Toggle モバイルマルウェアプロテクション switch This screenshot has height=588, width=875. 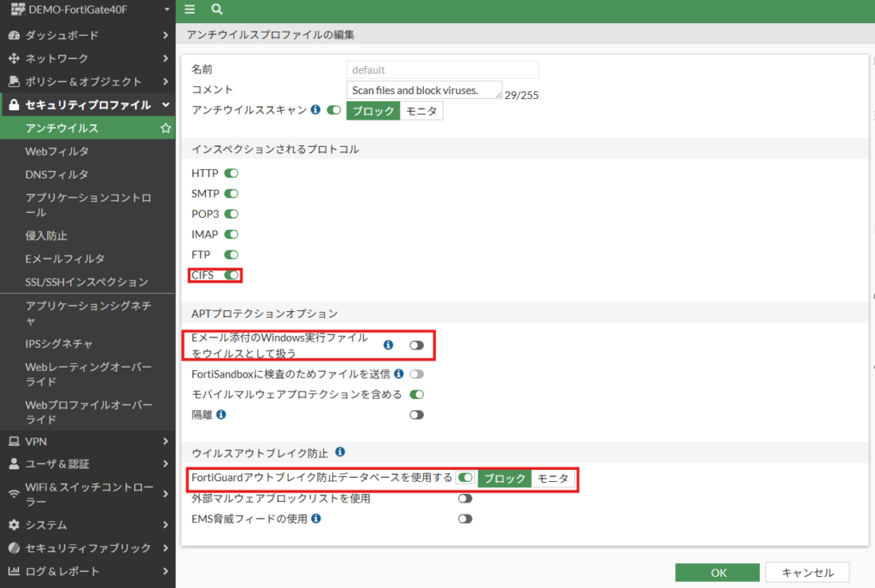(416, 394)
